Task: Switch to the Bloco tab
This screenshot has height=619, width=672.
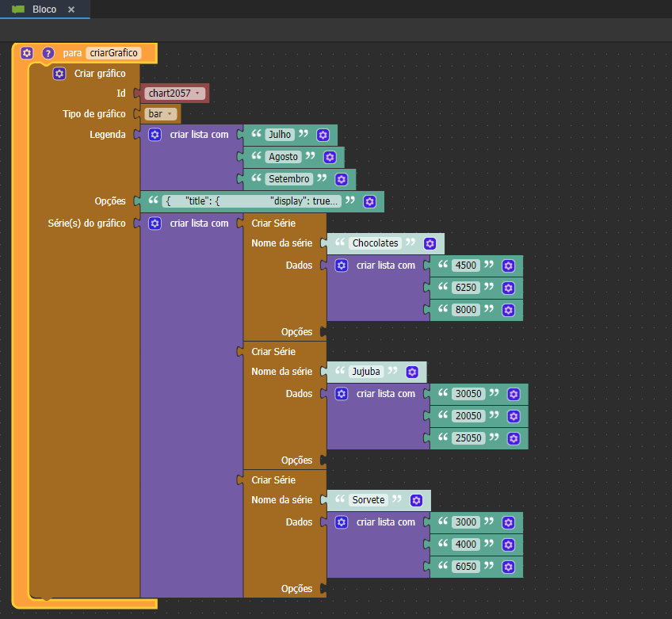Action: (x=44, y=9)
